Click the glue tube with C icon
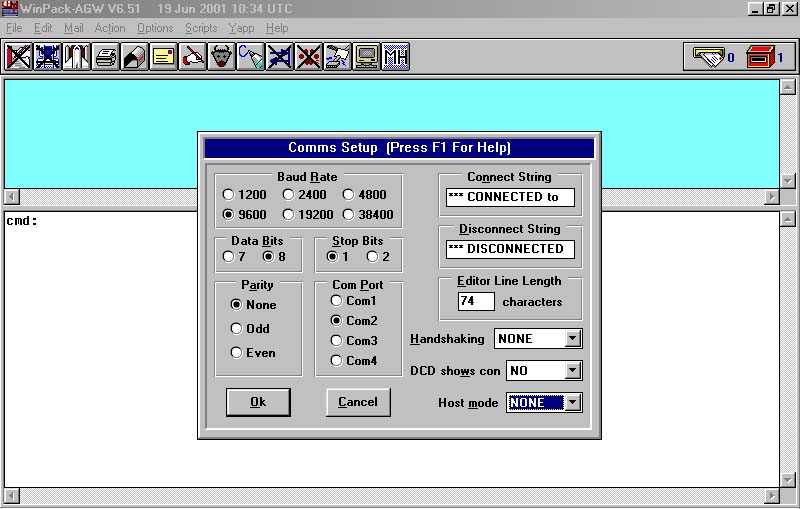The height and width of the screenshot is (509, 800). tap(251, 56)
